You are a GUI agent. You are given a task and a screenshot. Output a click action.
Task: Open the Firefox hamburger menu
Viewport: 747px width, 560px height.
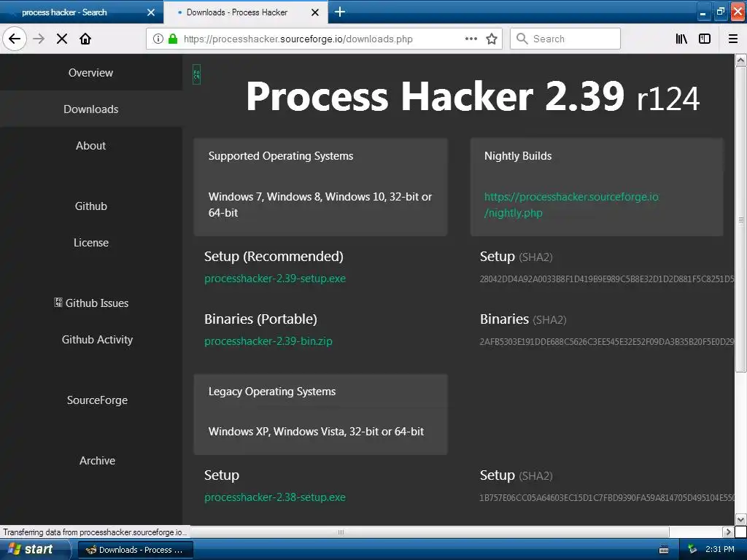click(x=733, y=39)
